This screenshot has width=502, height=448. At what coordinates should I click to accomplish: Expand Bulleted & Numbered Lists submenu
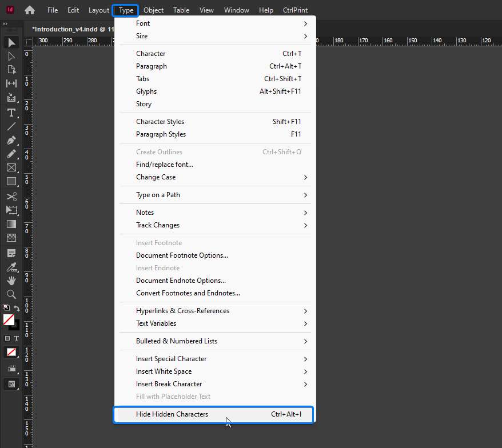pyautogui.click(x=215, y=341)
